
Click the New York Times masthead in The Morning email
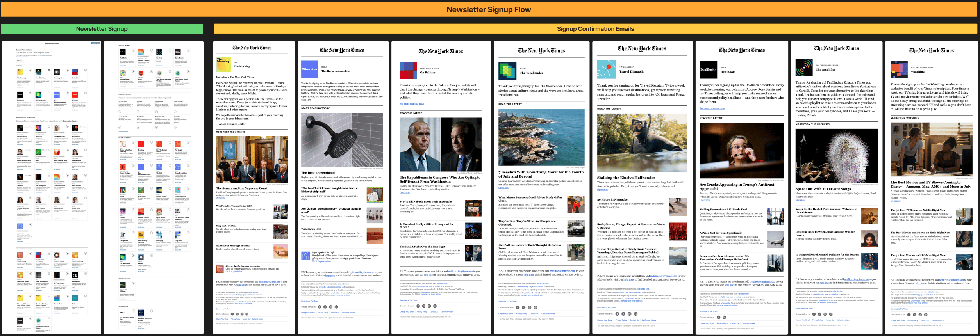pyautogui.click(x=252, y=48)
